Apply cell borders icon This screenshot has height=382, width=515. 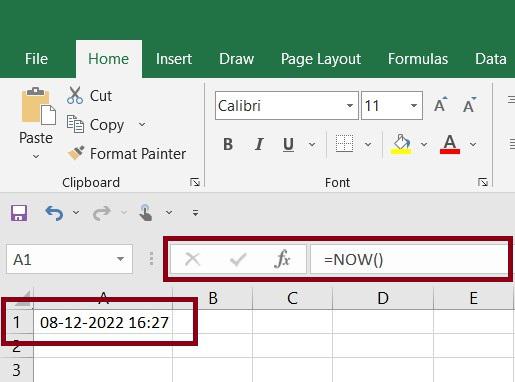(x=344, y=144)
